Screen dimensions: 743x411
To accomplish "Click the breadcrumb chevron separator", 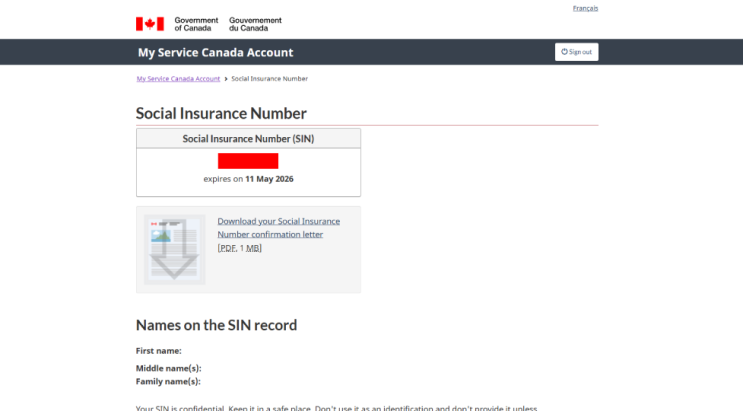I will point(226,79).
